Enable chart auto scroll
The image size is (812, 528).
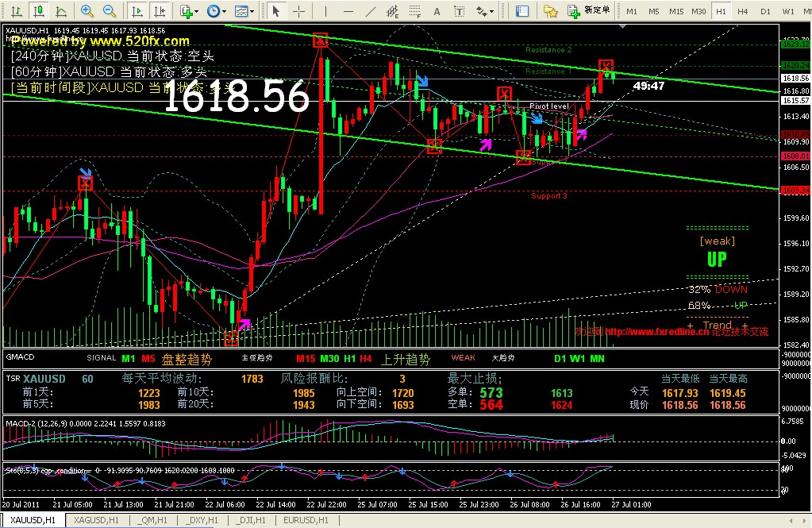pos(137,11)
